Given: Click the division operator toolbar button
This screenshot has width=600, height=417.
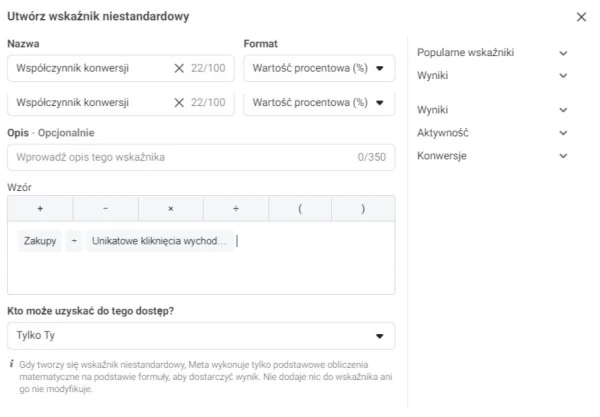Looking at the screenshot, I should click(x=235, y=208).
